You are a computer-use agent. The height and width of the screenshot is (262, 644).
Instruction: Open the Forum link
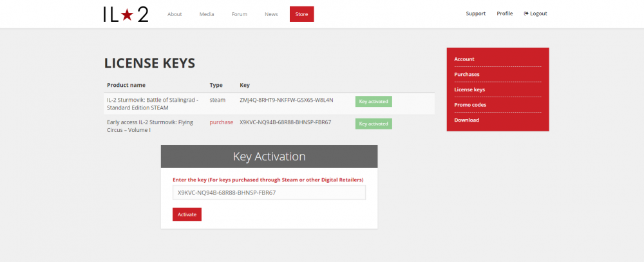[x=240, y=14]
